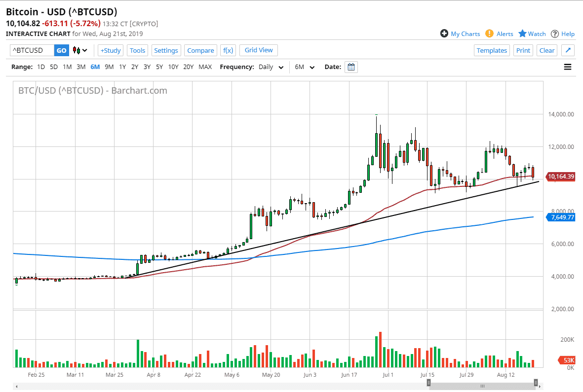The image size is (583, 392).
Task: Open the Settings panel
Action: click(x=166, y=50)
